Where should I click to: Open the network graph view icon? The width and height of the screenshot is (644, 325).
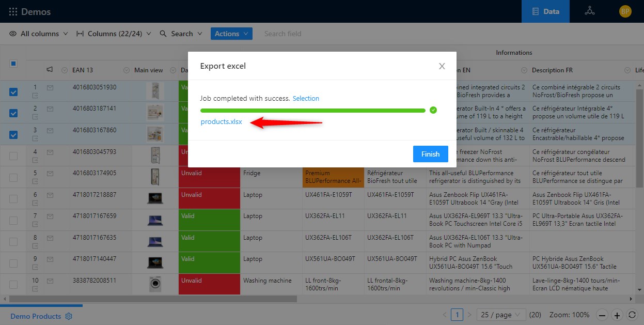click(589, 11)
